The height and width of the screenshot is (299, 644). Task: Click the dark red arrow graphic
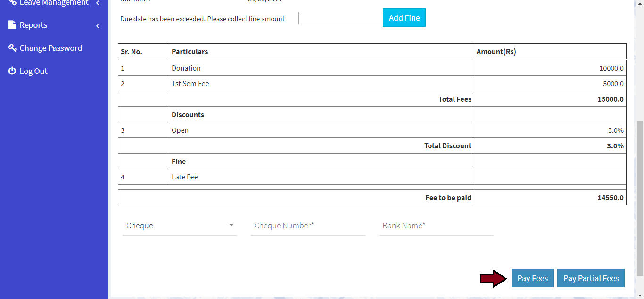click(x=493, y=279)
